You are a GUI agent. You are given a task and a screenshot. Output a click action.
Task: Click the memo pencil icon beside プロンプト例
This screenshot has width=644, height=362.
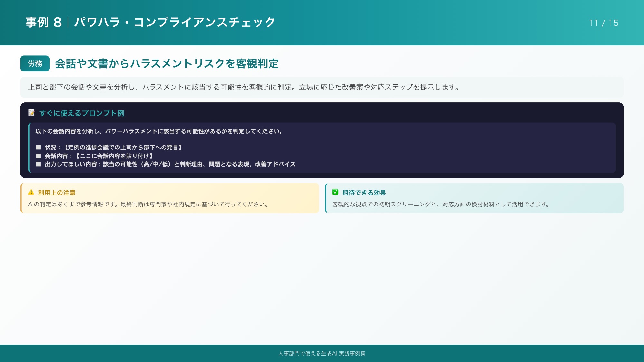pos(32,113)
